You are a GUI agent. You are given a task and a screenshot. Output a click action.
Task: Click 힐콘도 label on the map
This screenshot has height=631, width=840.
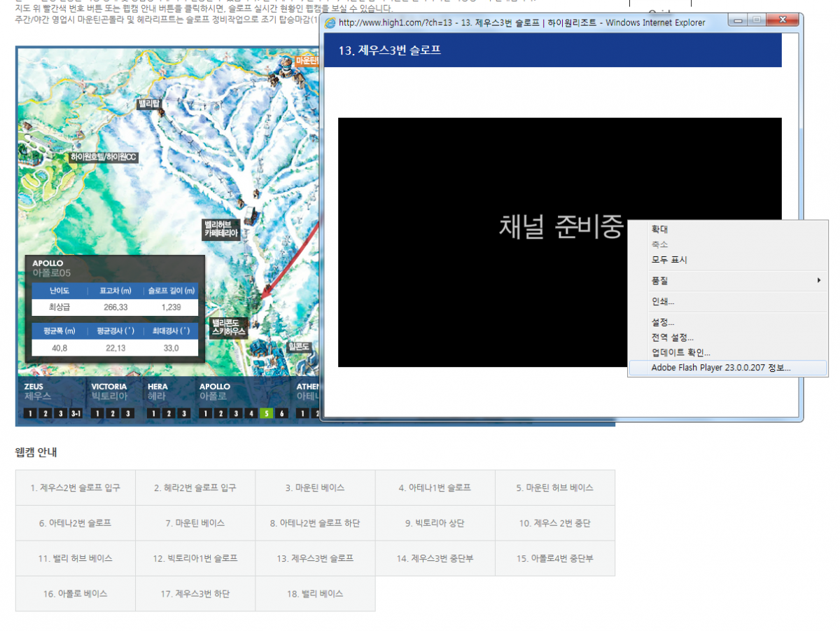coord(299,347)
